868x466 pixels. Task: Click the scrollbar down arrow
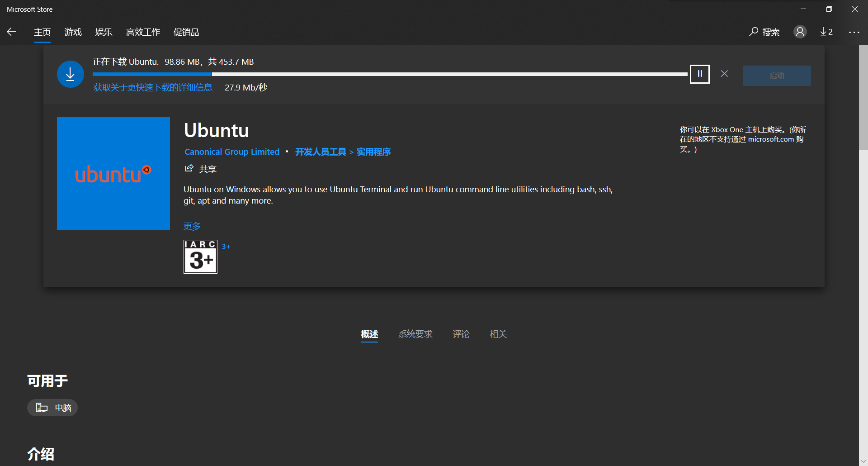[863, 461]
